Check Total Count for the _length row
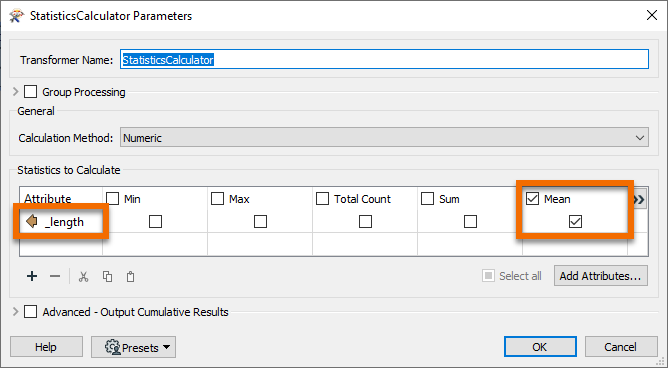668x368 pixels. coord(365,221)
